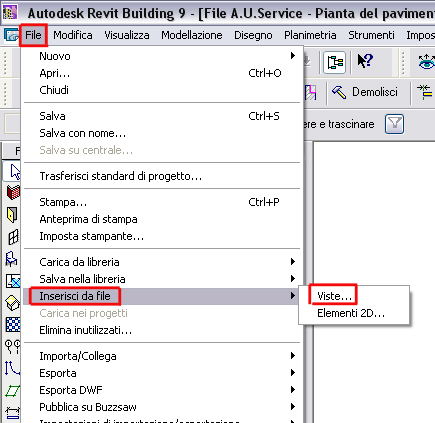Toggle the Project Browser toolbar icon
The height and width of the screenshot is (423, 435).
coord(334,62)
